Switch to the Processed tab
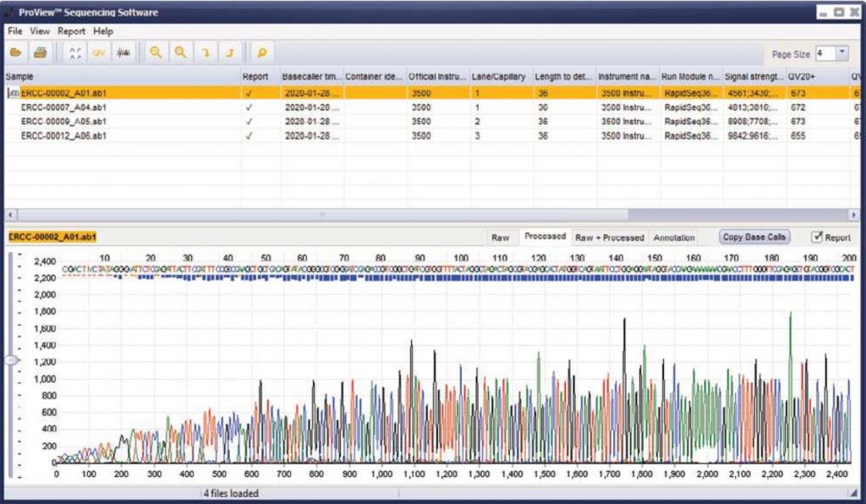 pos(545,236)
